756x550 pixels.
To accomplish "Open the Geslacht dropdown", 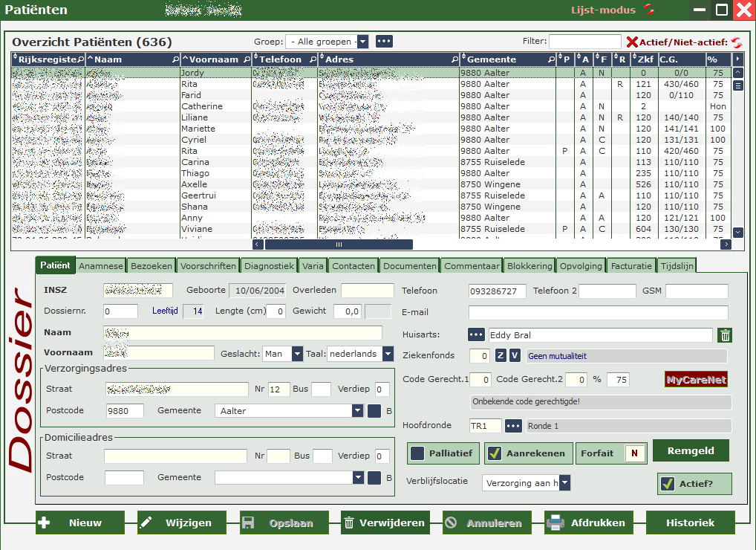I will click(x=297, y=354).
